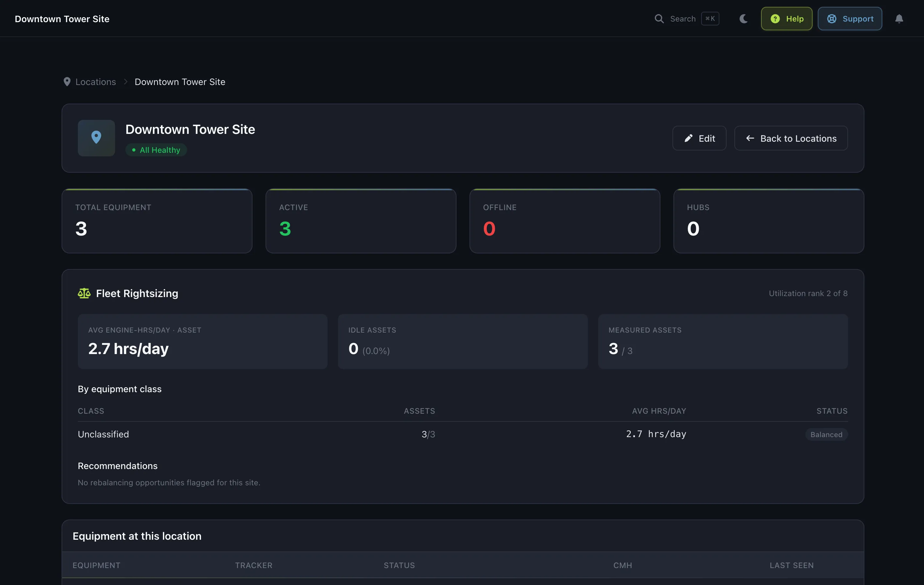Go to Locations breadcrumb link
Screen dimensions: 924x585
(95, 82)
